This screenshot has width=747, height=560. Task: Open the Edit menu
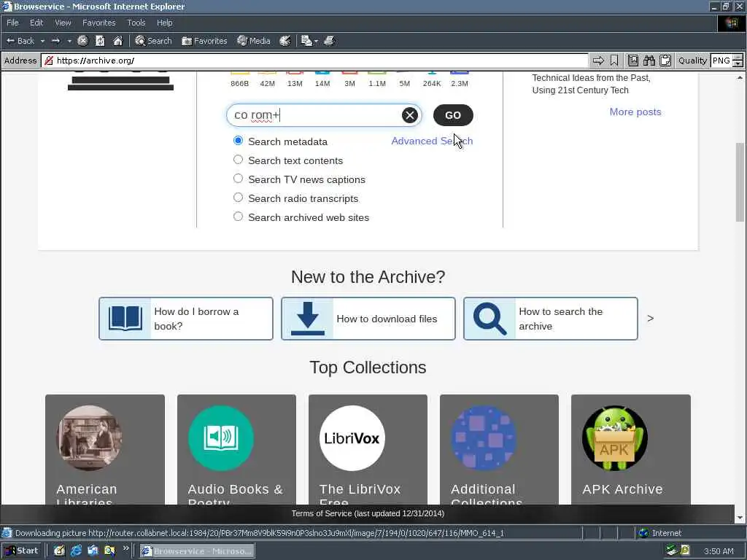click(x=36, y=23)
